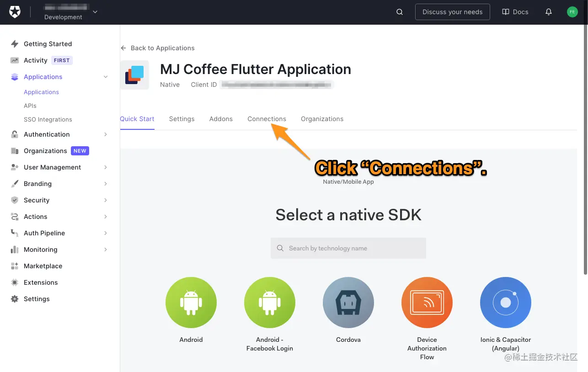The image size is (588, 372).
Task: Open the Marketplace section in the sidebar
Action: click(x=43, y=266)
